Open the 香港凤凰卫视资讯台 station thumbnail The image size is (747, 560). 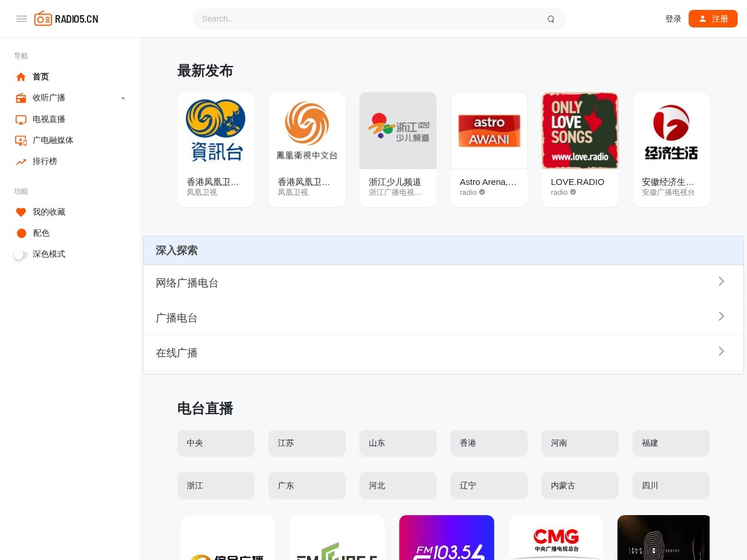[216, 131]
